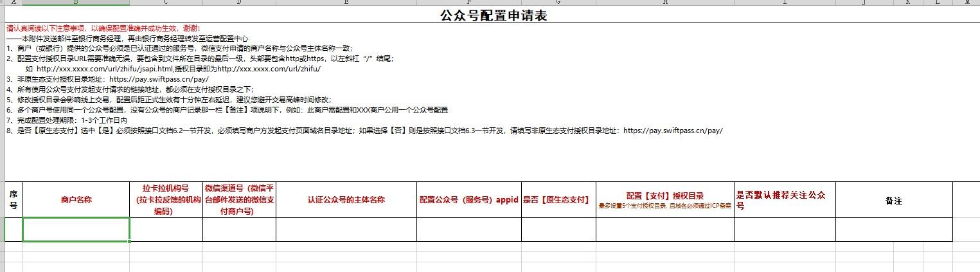The width and height of the screenshot is (980, 272).
Task: Click column H header
Action: [x=664, y=3]
